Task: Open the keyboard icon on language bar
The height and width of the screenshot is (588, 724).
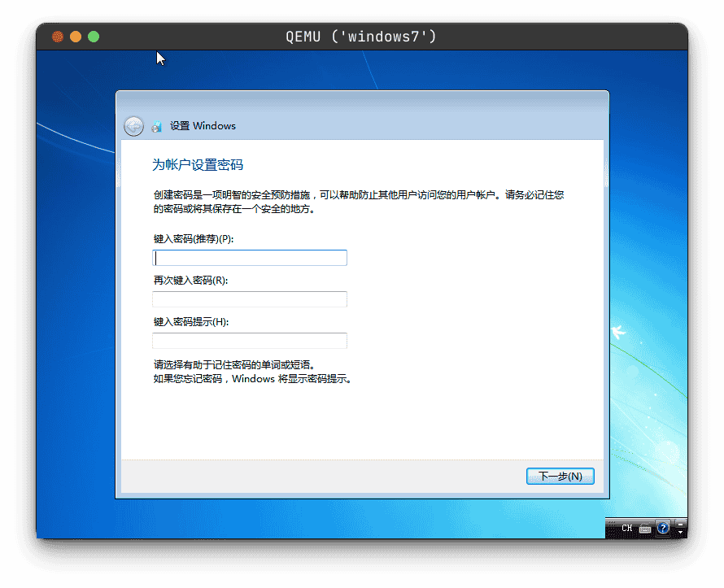Action: pyautogui.click(x=645, y=529)
